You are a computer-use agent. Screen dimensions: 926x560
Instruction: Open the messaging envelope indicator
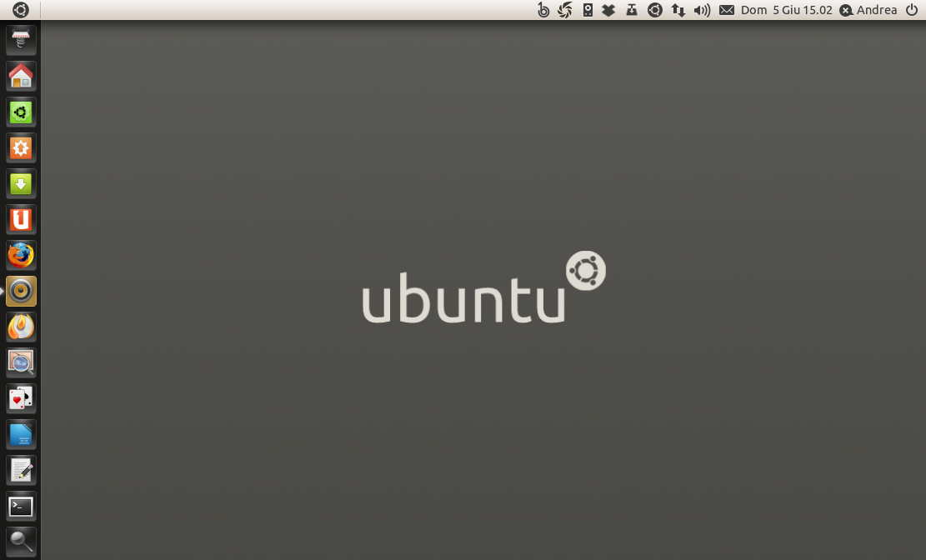click(x=727, y=10)
